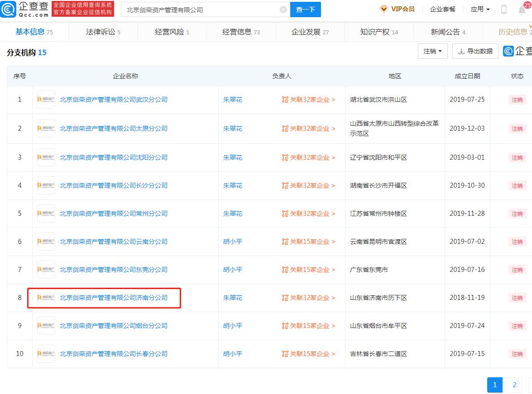Open logo thumbnail of 太原分公司 row
532x394 pixels.
46,128
